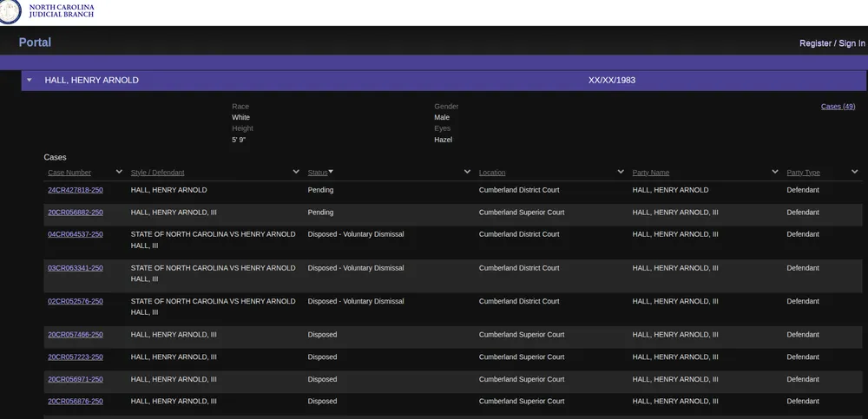Sort by the Party Name column header

tap(651, 173)
